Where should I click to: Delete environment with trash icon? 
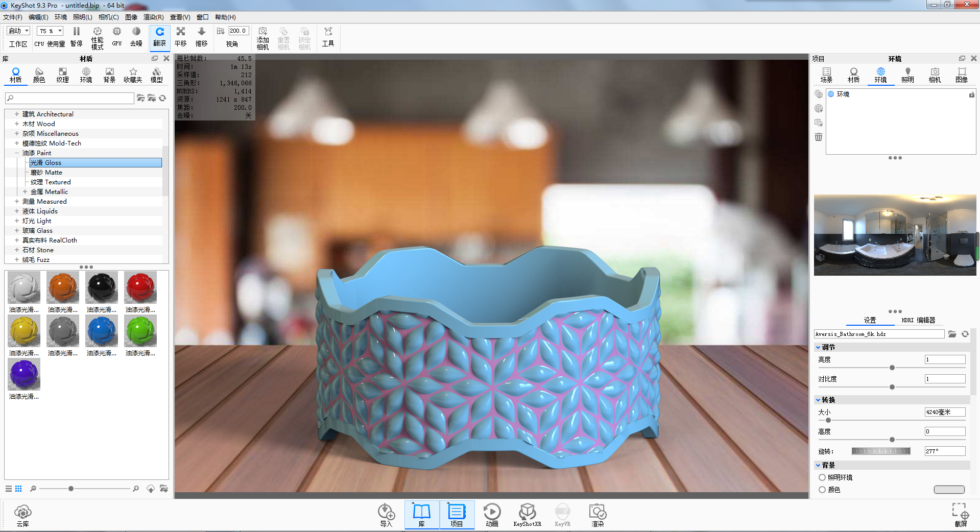[x=819, y=137]
